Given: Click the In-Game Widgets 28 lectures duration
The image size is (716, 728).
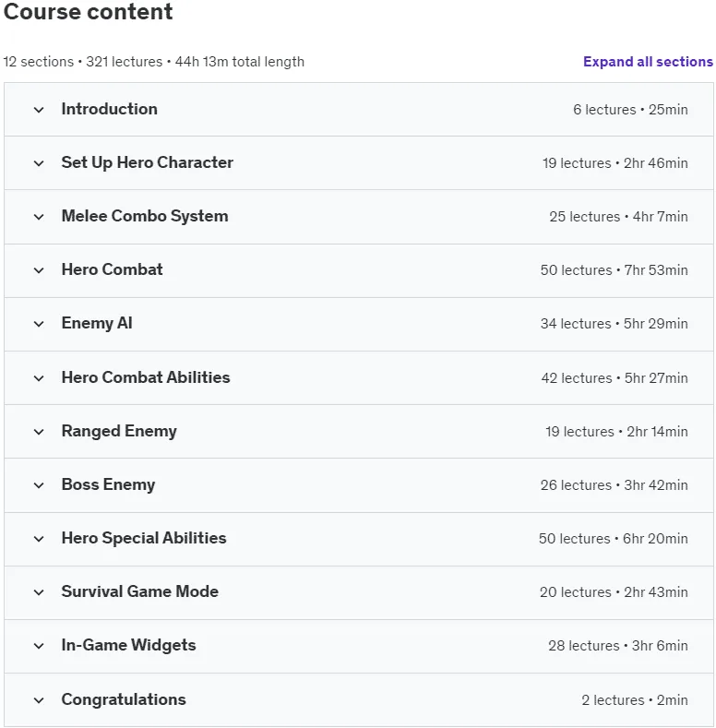Looking at the screenshot, I should (617, 646).
